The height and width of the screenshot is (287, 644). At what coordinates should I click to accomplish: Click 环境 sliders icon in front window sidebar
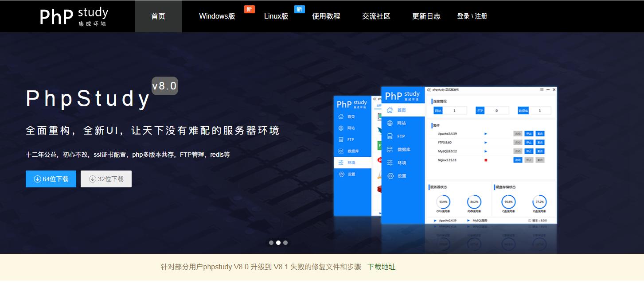390,163
